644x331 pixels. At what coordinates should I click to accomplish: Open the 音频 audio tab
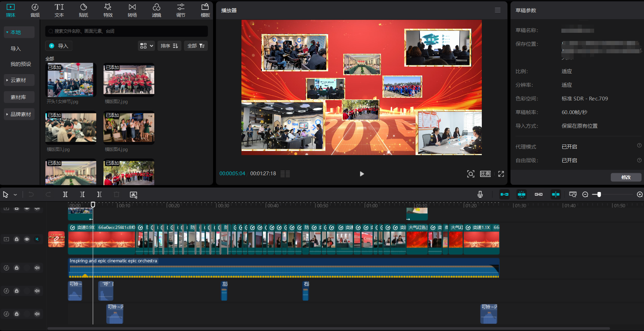coord(35,10)
